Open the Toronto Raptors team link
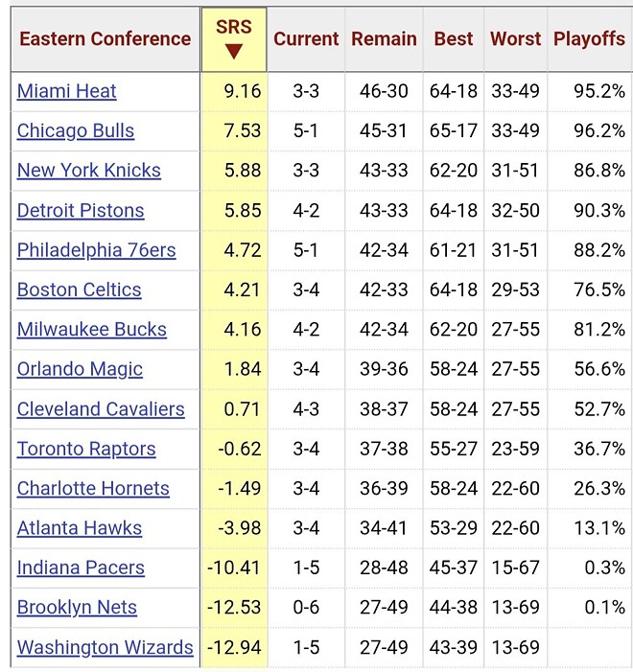This screenshot has width=633, height=672. tap(86, 450)
